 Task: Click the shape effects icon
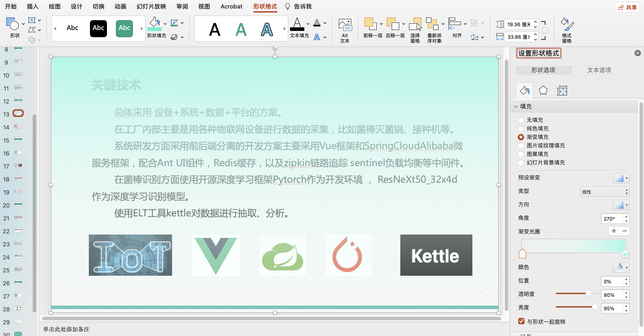(174, 37)
